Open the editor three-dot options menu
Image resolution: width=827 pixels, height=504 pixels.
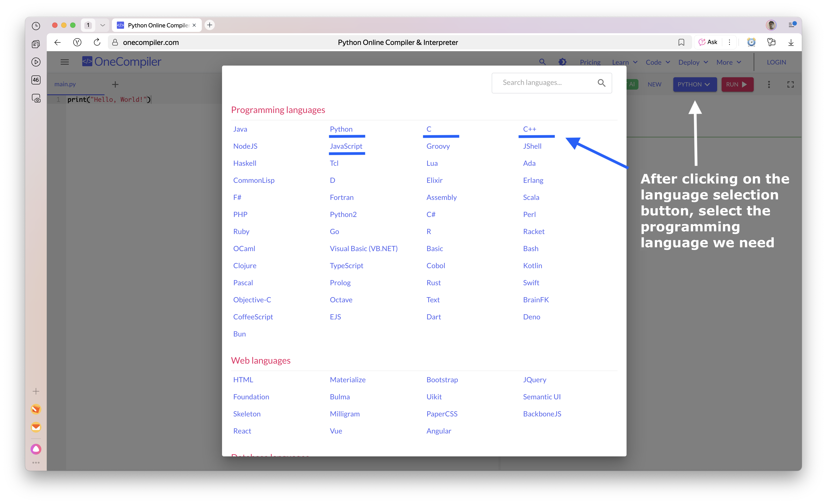[x=769, y=84]
